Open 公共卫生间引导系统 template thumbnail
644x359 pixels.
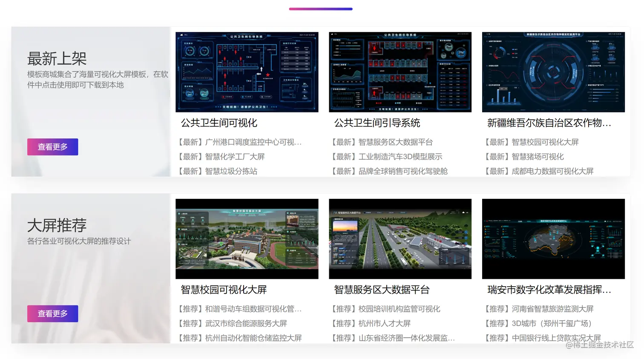pyautogui.click(x=400, y=72)
